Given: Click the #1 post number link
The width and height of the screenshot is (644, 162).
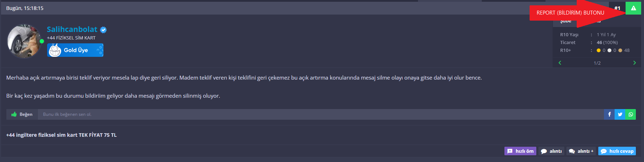Looking at the screenshot, I should tap(617, 8).
